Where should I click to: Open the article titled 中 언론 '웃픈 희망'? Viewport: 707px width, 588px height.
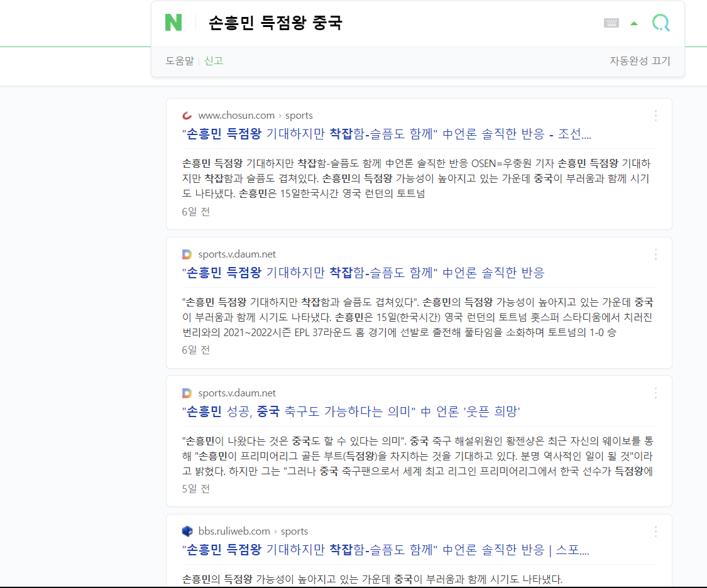351,411
